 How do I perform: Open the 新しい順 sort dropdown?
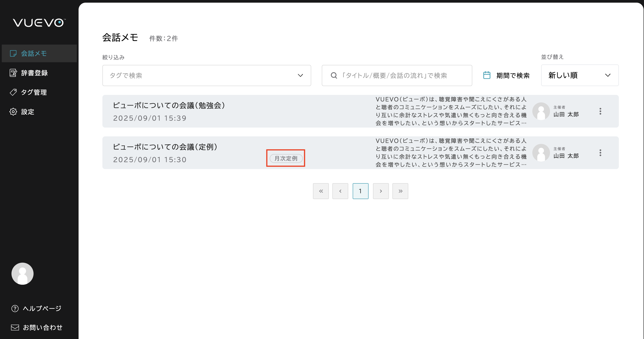click(x=580, y=75)
